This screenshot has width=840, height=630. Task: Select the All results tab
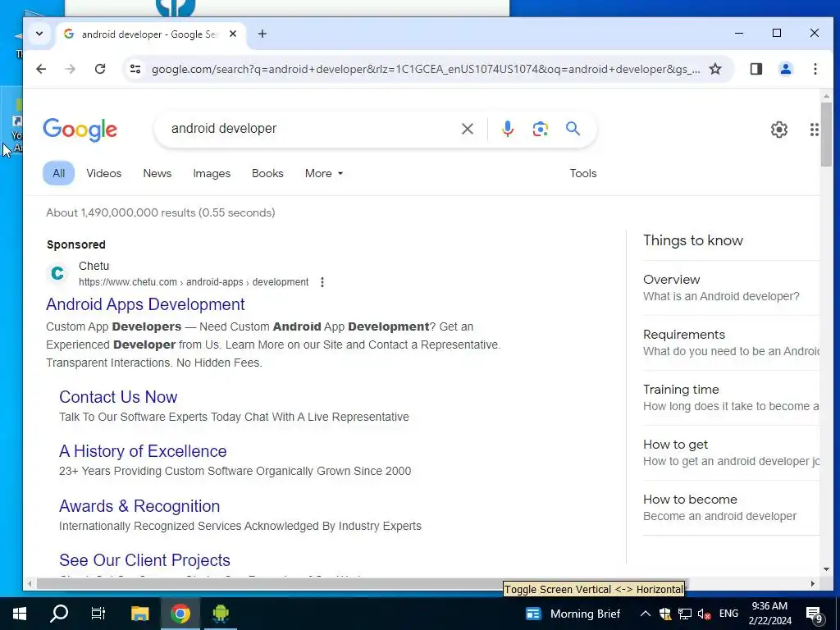[x=58, y=174]
